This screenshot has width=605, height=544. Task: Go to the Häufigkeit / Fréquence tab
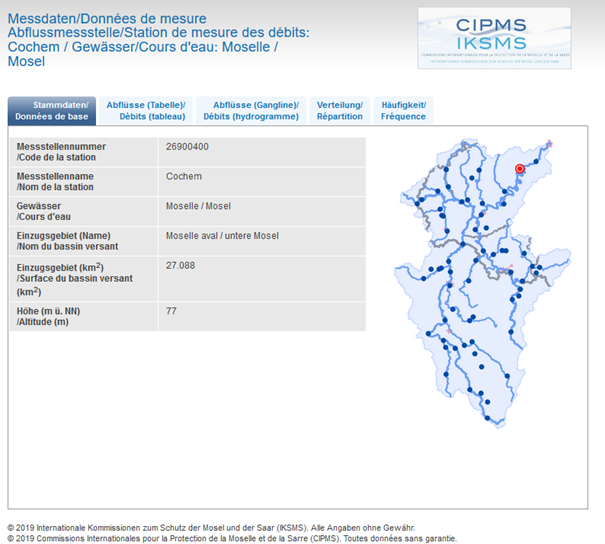[403, 110]
